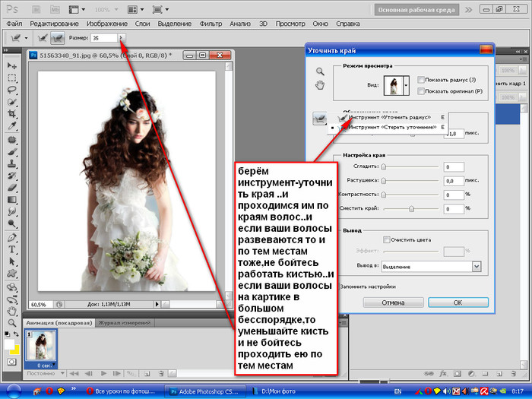
Task: Pick the Zoom tool in Refine Edge dialog
Action: [x=321, y=71]
